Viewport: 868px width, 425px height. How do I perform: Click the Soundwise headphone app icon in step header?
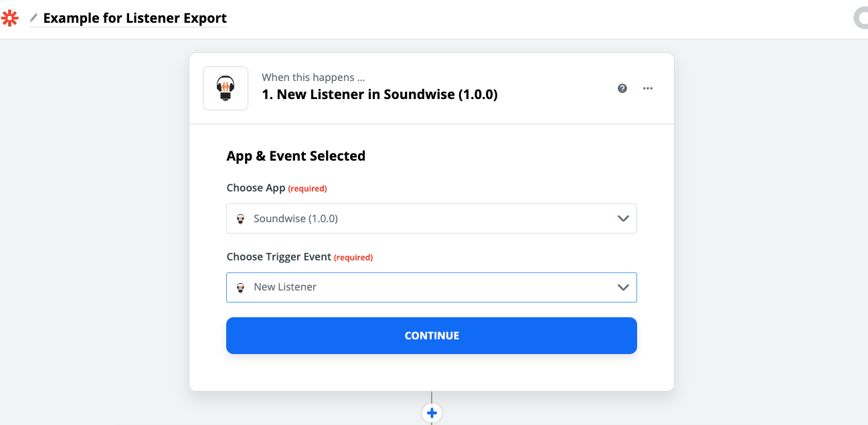point(226,88)
